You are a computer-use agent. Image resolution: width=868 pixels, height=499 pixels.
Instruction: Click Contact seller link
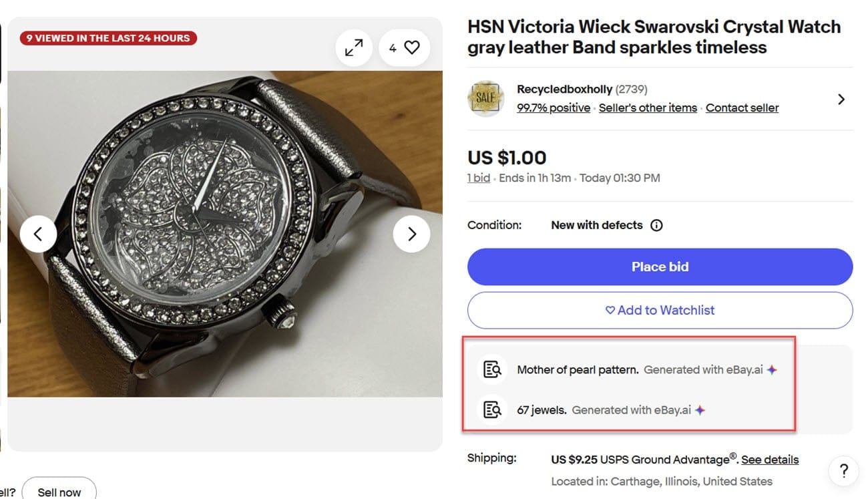[742, 108]
